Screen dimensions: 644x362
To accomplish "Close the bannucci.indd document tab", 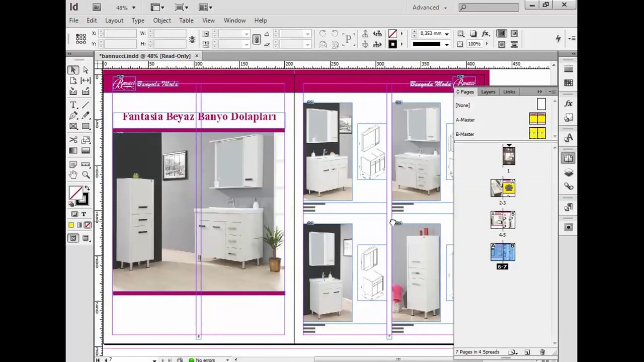I will pyautogui.click(x=197, y=56).
